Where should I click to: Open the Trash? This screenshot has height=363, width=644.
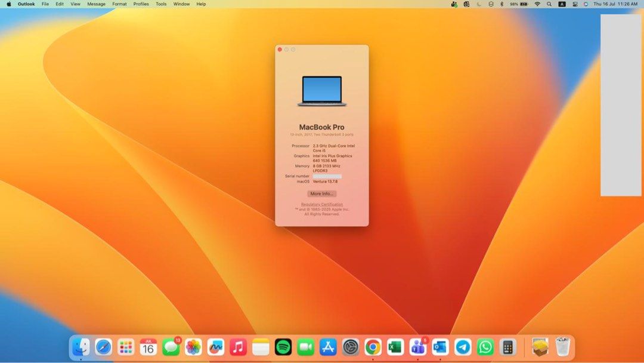[x=563, y=347]
